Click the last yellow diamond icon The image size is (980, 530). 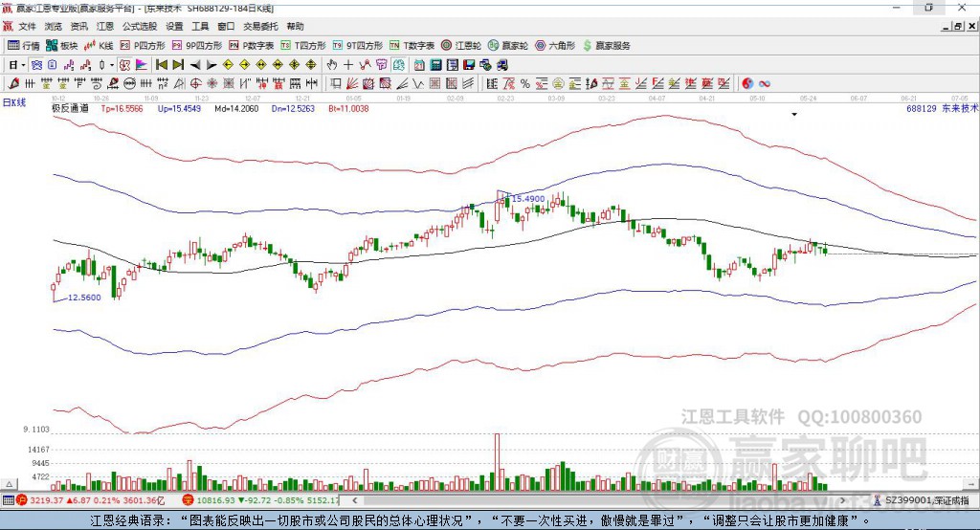tap(311, 65)
